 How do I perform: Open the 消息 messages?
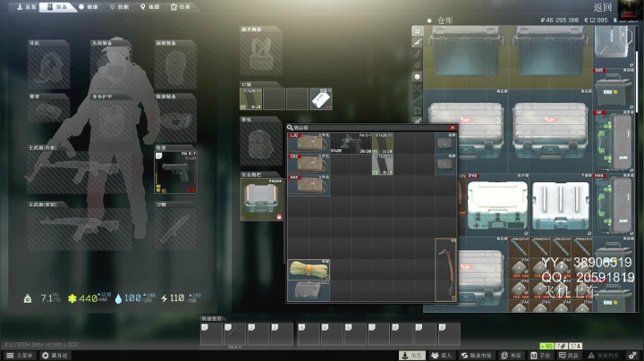(569, 356)
